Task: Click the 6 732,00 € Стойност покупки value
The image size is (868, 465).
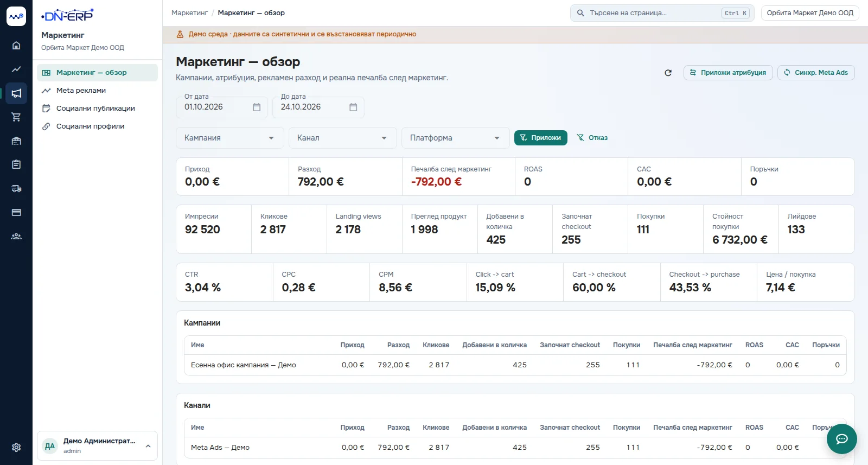Action: [x=740, y=240]
